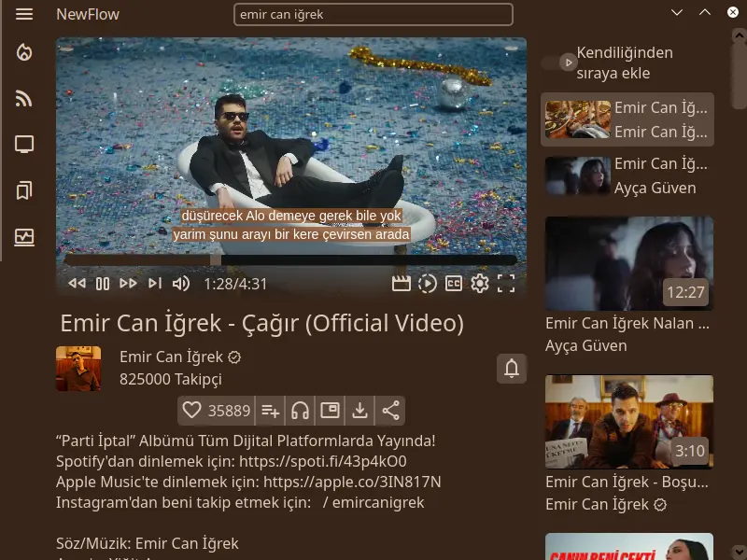Image resolution: width=747 pixels, height=560 pixels.
Task: Skip to the next video in player
Action: [155, 284]
